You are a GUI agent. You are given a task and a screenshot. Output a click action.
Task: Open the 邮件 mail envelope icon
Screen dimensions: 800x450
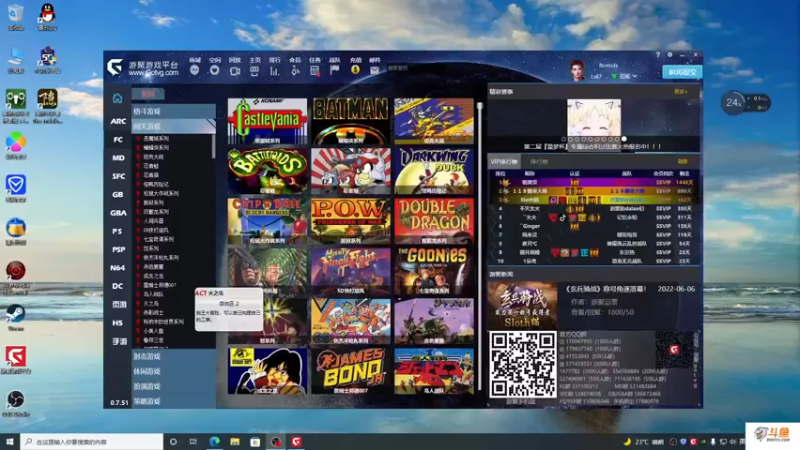[x=375, y=70]
